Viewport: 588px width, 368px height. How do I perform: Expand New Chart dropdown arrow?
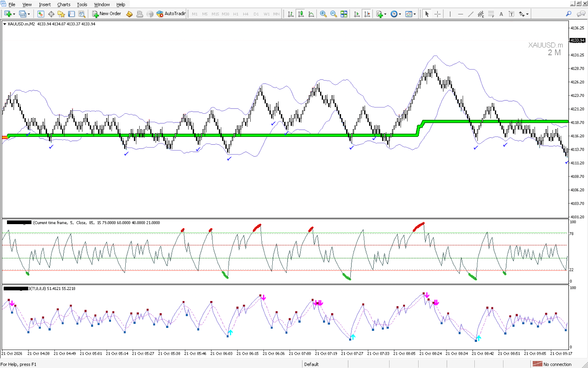(14, 14)
